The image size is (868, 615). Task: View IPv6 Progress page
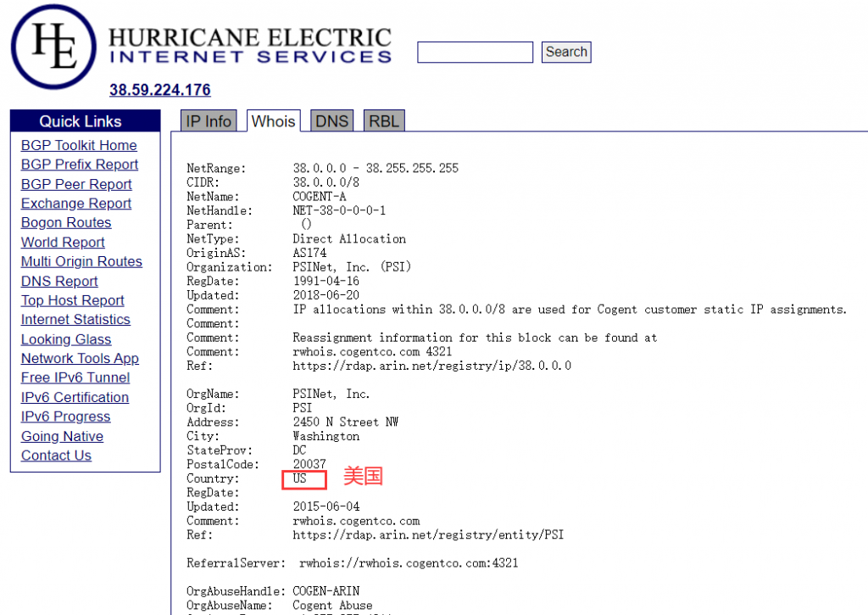coord(65,417)
